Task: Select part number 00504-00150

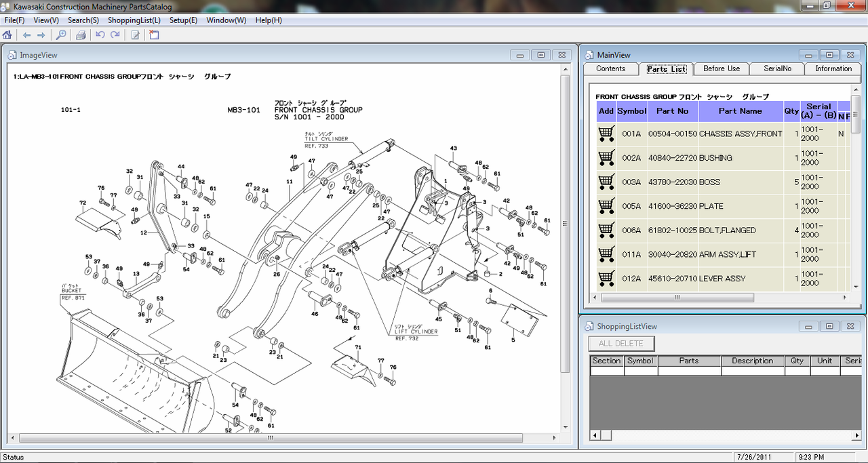Action: 673,134
